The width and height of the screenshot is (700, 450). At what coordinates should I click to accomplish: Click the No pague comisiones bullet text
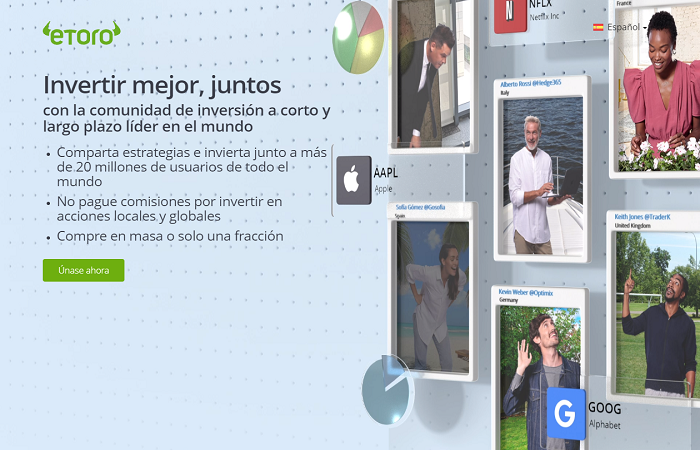(170, 208)
